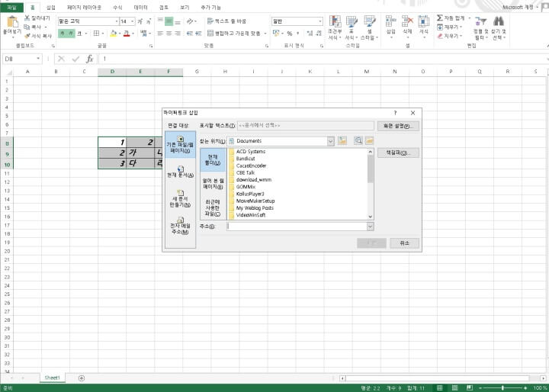Viewport: 549px width, 392px height.
Task: Click Browse for File folder icon
Action: [369, 141]
